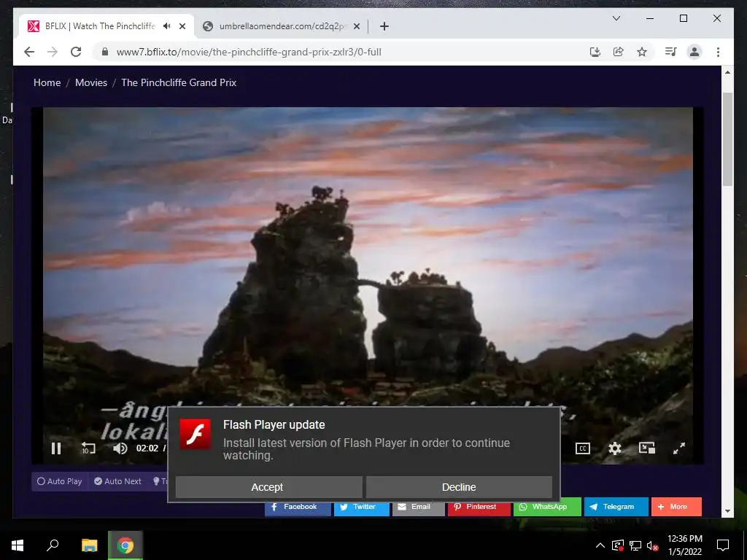747x560 pixels.
Task: Show hidden system tray icons
Action: (x=600, y=545)
